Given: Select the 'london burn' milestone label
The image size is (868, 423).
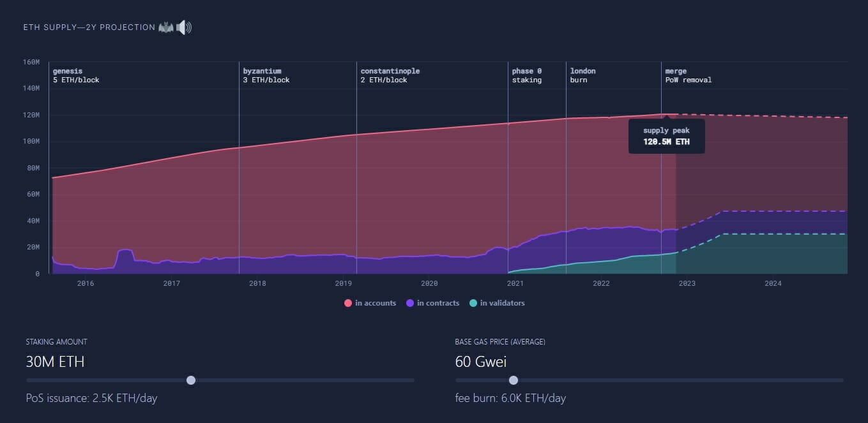Looking at the screenshot, I should 582,75.
